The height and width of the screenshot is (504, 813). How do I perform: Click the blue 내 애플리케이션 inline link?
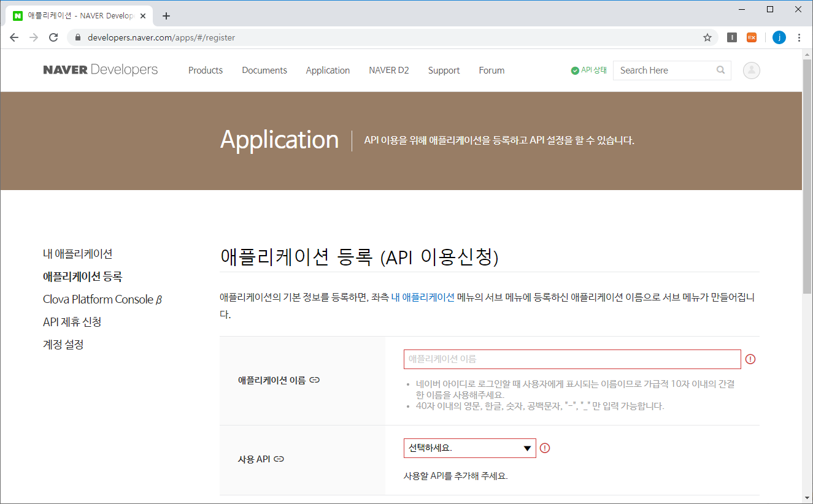point(423,297)
